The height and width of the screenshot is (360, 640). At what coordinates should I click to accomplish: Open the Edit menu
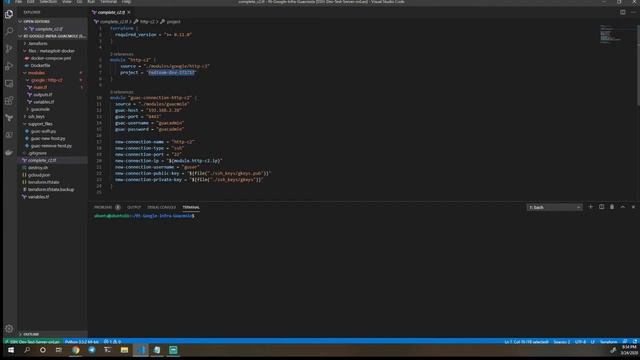[30, 2]
